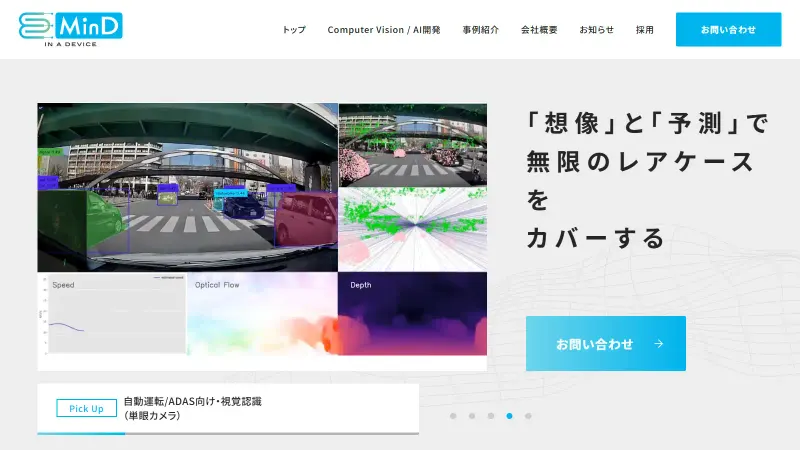Click the large hero お問い合わせ button
The height and width of the screenshot is (450, 800).
point(606,343)
